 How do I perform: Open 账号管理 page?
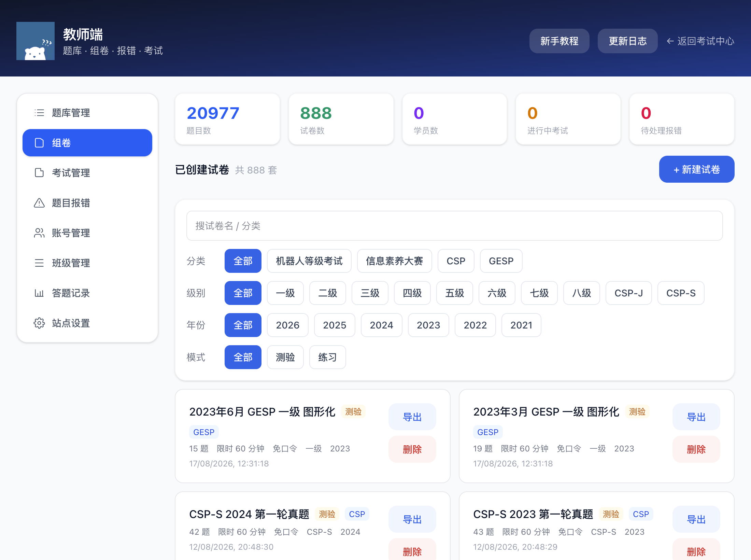click(87, 233)
